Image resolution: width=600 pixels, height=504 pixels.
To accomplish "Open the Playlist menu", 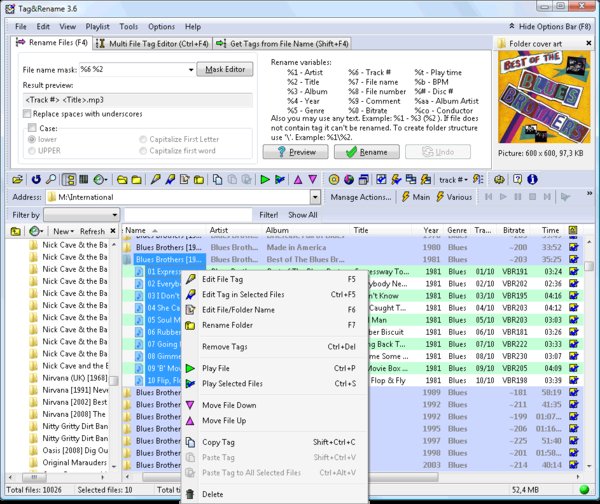I will [x=99, y=26].
